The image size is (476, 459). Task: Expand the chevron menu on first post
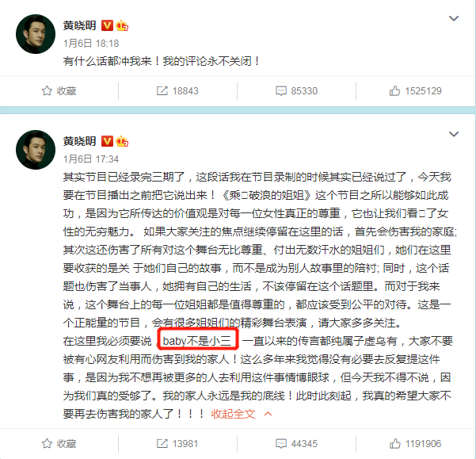click(454, 18)
